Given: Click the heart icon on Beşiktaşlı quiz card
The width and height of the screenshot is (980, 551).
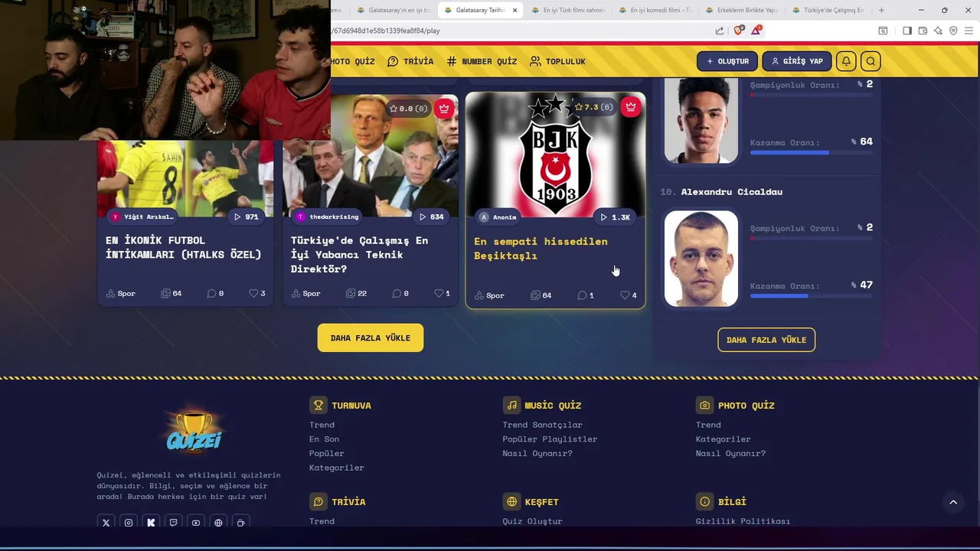Looking at the screenshot, I should [x=625, y=295].
